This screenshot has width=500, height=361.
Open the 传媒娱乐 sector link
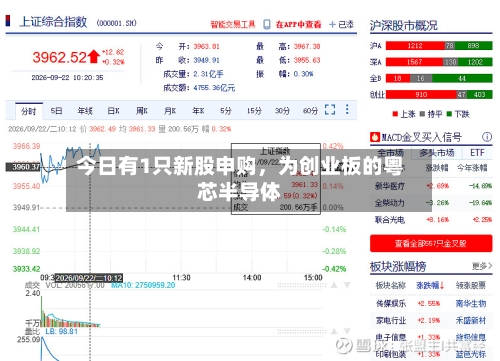[391, 303]
